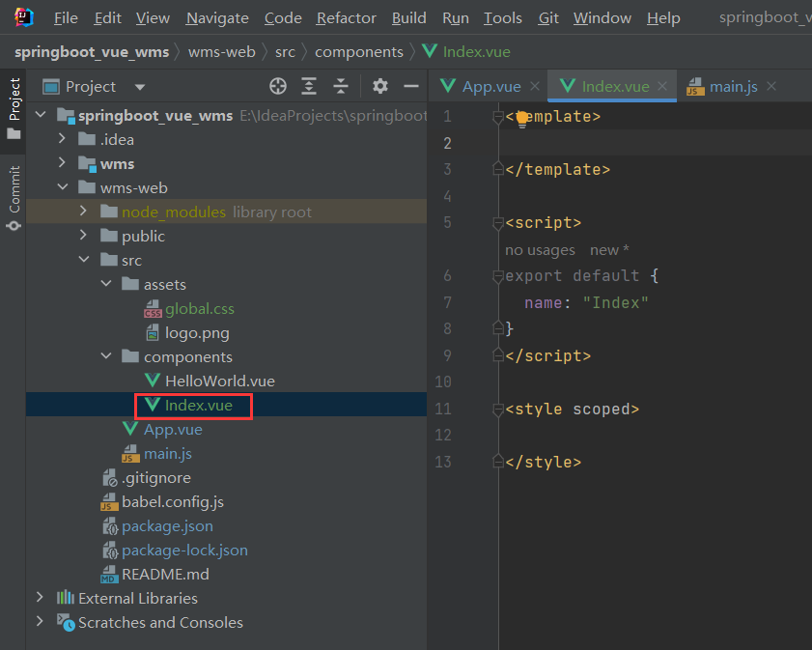Click the Expand All icon in Project toolbar
Image resolution: width=812 pixels, height=650 pixels.
[309, 86]
